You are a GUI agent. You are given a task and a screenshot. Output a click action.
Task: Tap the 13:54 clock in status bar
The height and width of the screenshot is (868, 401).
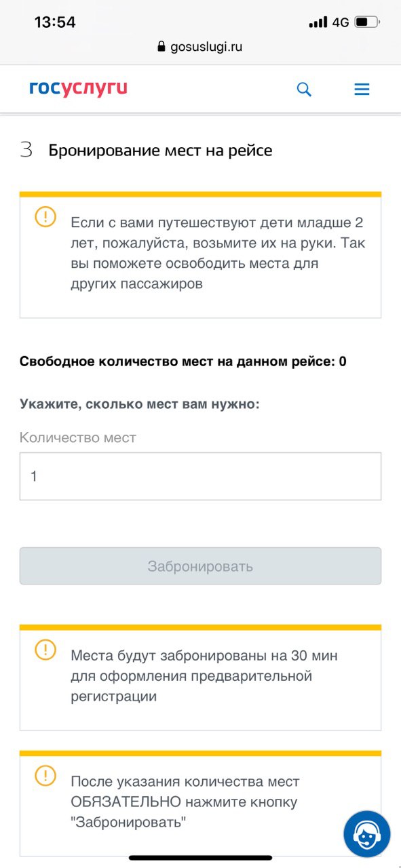pos(55,22)
